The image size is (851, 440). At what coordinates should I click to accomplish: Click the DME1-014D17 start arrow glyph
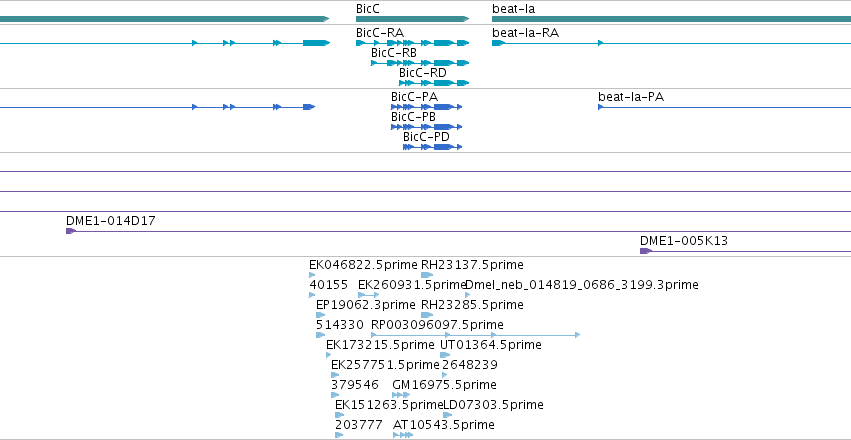coord(71,231)
